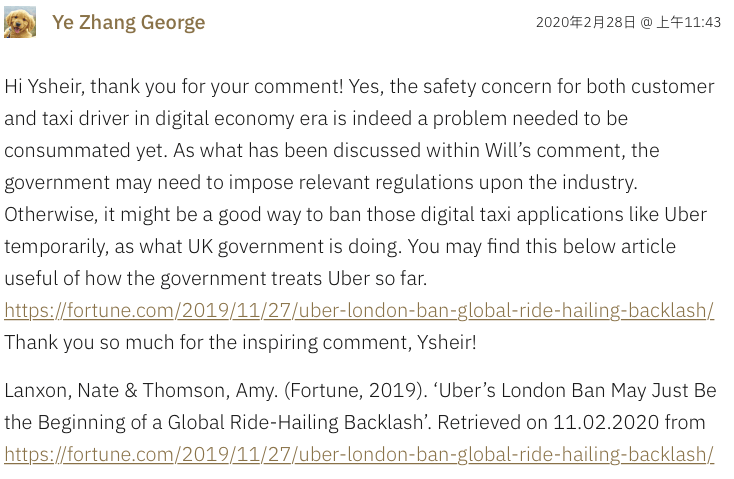Open the first fortune.com Uber article link
The width and height of the screenshot is (734, 479).
coord(359,310)
